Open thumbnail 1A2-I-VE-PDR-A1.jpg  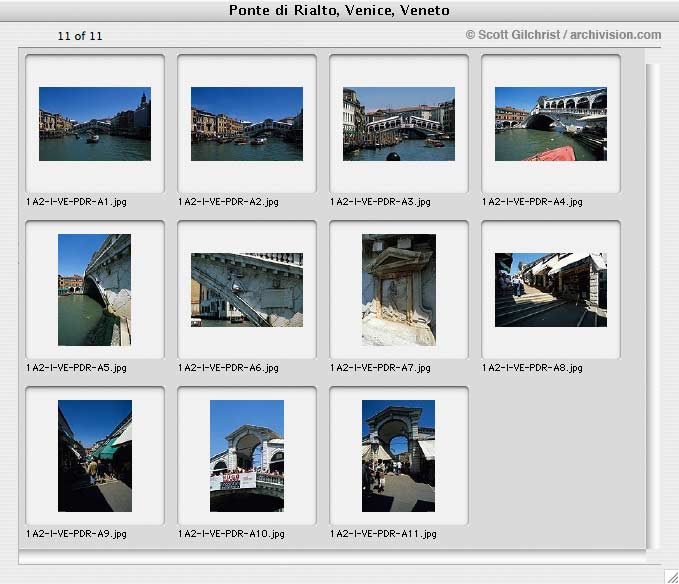(95, 124)
